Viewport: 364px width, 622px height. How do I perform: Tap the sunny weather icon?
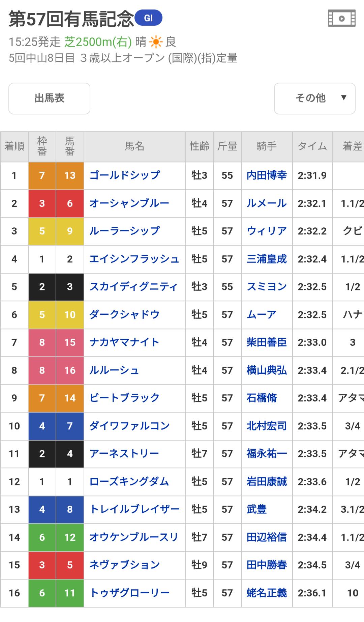pos(156,42)
